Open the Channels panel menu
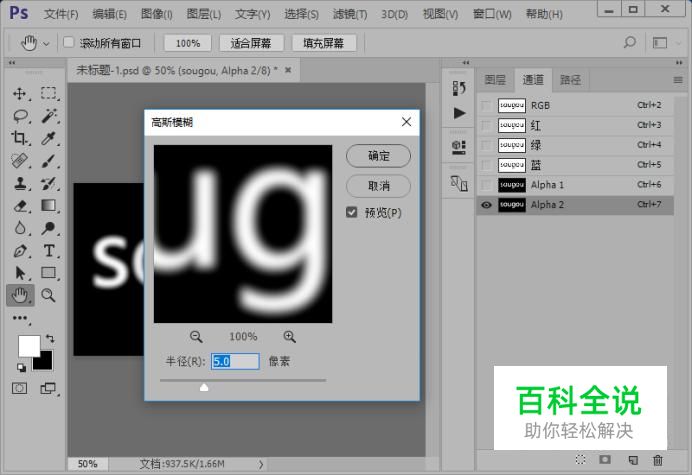The height and width of the screenshot is (475, 692). click(x=678, y=80)
